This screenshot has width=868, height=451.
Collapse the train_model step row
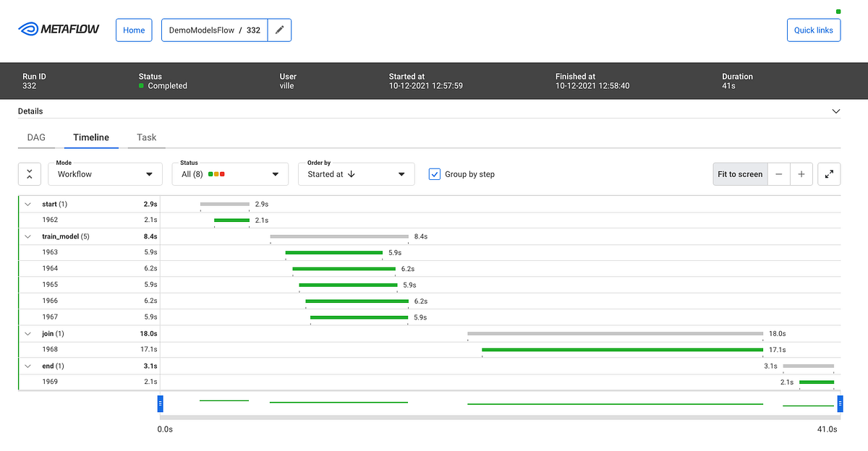pos(27,236)
